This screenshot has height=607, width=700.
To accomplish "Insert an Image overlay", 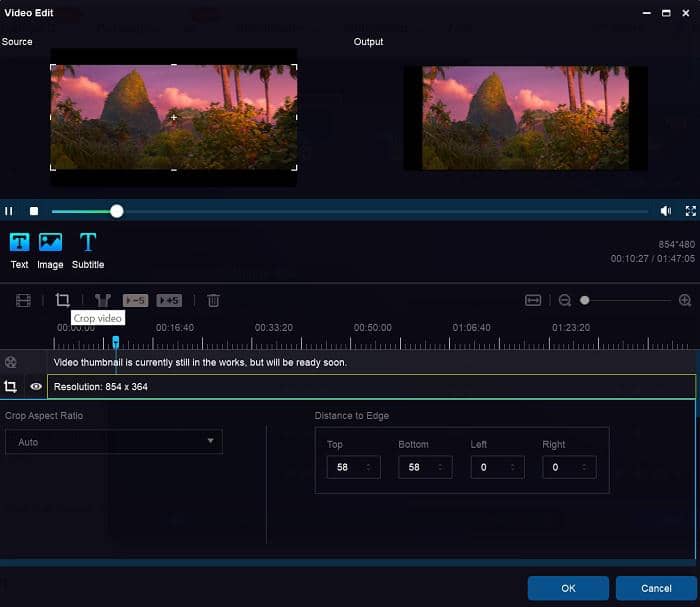I will [x=50, y=242].
